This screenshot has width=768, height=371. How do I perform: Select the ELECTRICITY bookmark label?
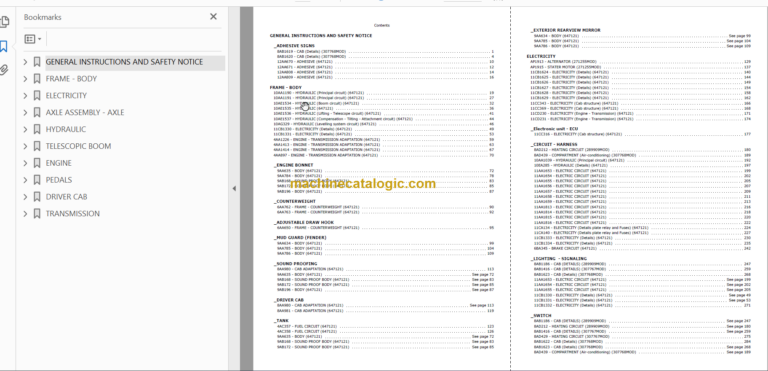pyautogui.click(x=66, y=96)
